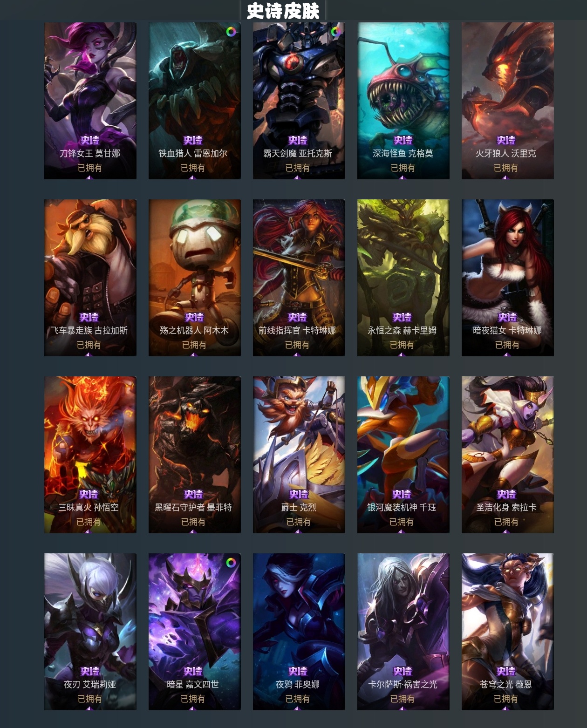The width and height of the screenshot is (587, 728).
Task: Click 已拥有 status under 圣洁化身 索拉卡
Action: pos(506,522)
